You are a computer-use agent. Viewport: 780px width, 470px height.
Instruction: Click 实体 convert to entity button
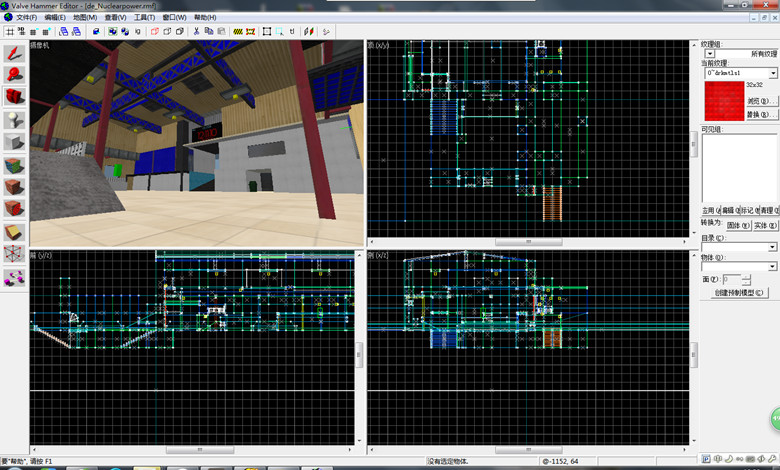point(765,225)
